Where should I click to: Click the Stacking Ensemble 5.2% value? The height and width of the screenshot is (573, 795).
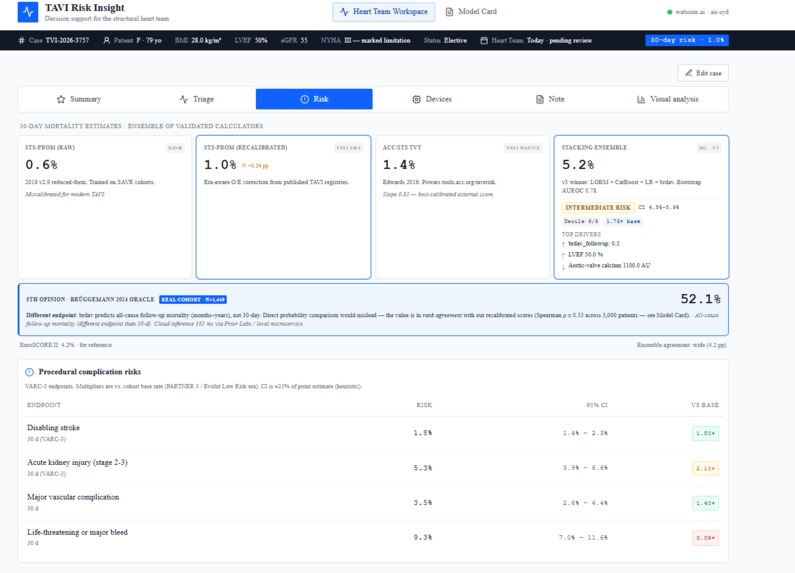pos(577,165)
